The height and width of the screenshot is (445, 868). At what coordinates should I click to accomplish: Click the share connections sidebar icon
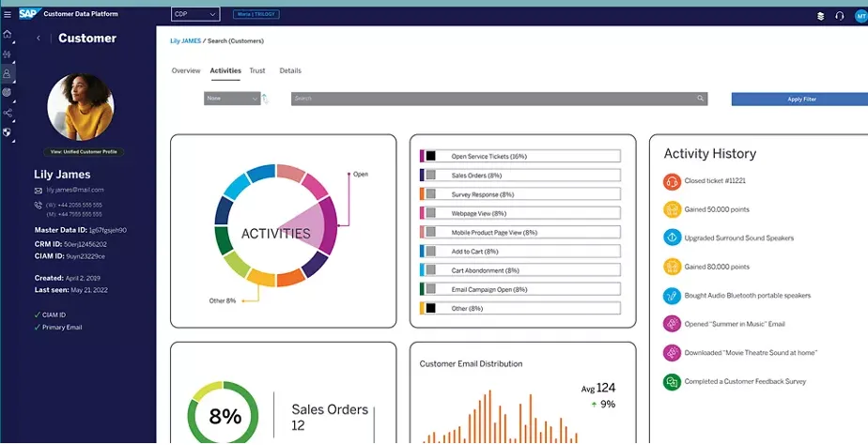[x=8, y=113]
